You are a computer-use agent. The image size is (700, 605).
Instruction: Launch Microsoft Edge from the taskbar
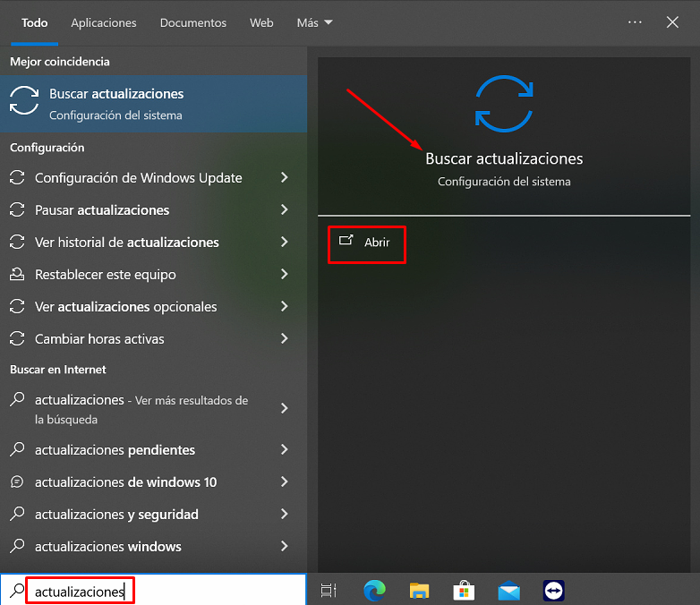(374, 591)
